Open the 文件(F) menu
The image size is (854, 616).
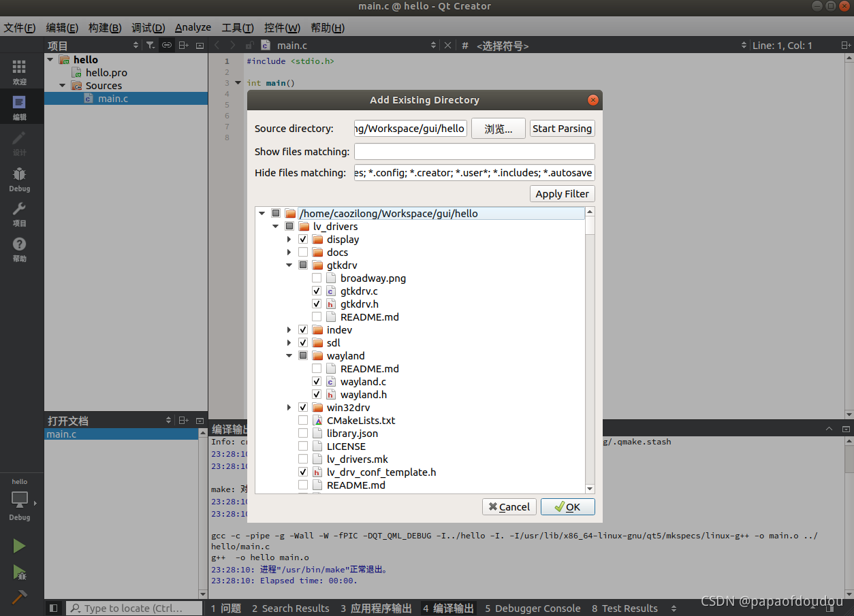point(20,27)
